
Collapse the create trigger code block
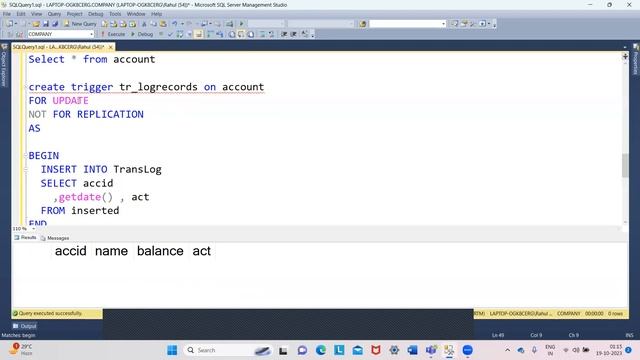(x=27, y=87)
